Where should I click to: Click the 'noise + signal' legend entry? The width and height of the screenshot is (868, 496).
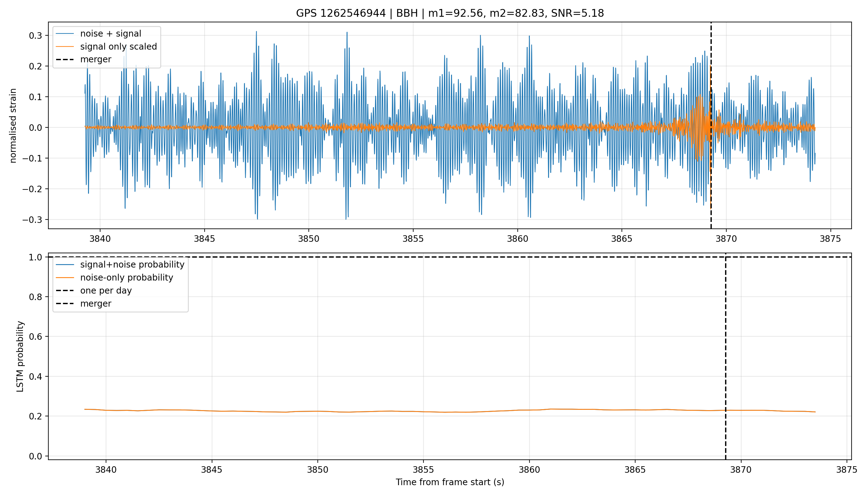coord(99,33)
